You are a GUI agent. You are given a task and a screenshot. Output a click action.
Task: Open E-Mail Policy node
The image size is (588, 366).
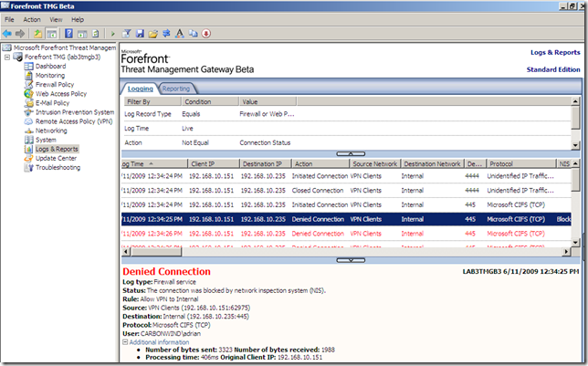(x=52, y=103)
